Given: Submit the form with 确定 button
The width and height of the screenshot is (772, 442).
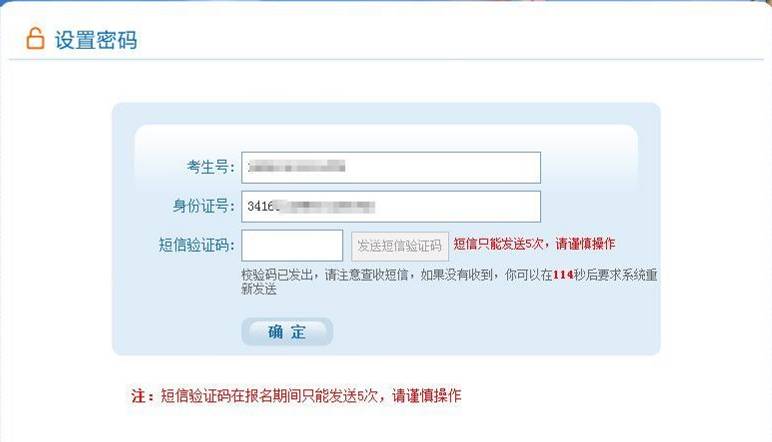Looking at the screenshot, I should (287, 332).
